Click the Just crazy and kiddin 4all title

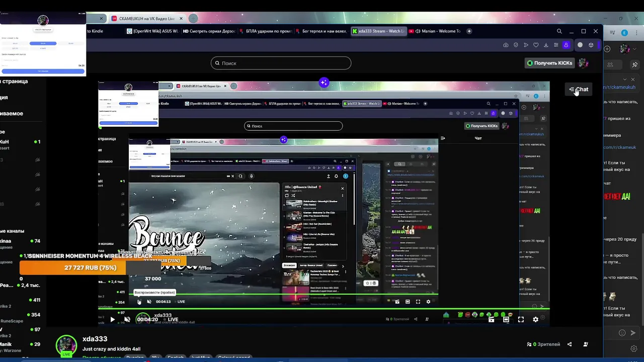click(x=111, y=349)
